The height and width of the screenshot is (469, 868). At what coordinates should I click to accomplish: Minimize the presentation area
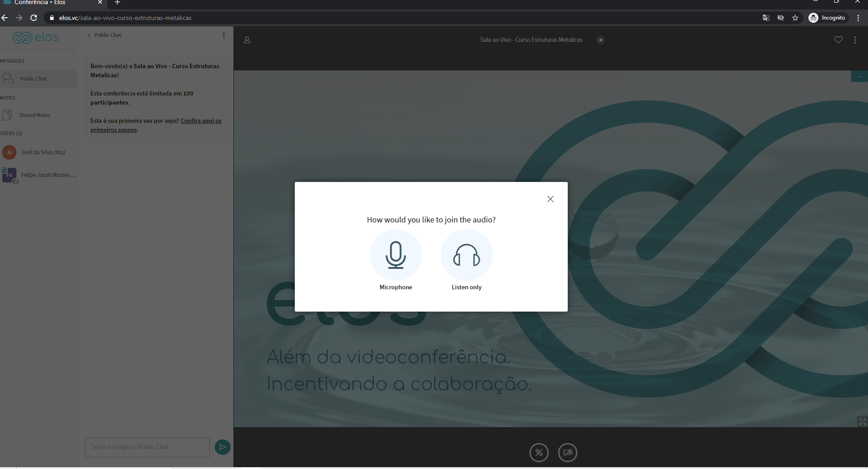click(x=859, y=76)
